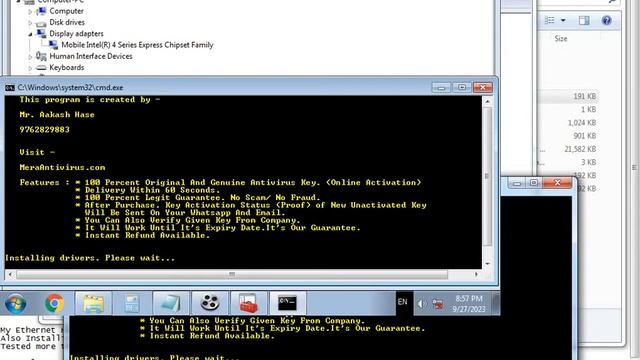Click the cmd horizontal scrollbar left arrow
The width and height of the screenshot is (640, 360).
tap(10, 275)
